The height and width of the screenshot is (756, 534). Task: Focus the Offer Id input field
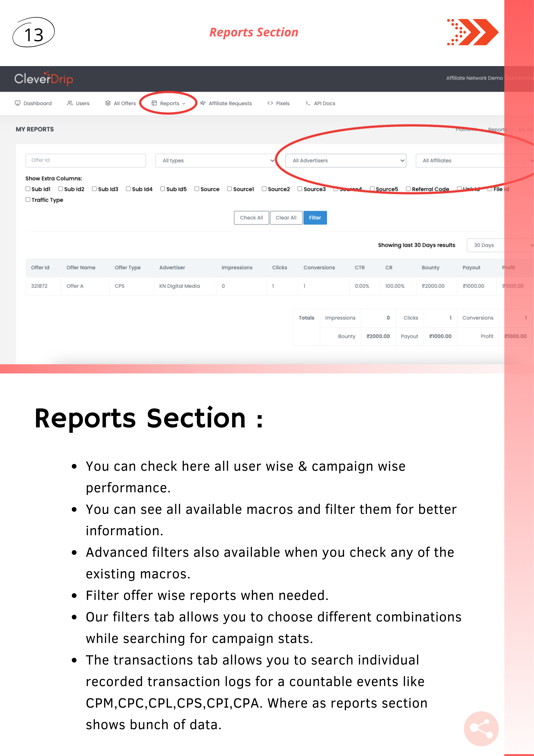coord(86,160)
